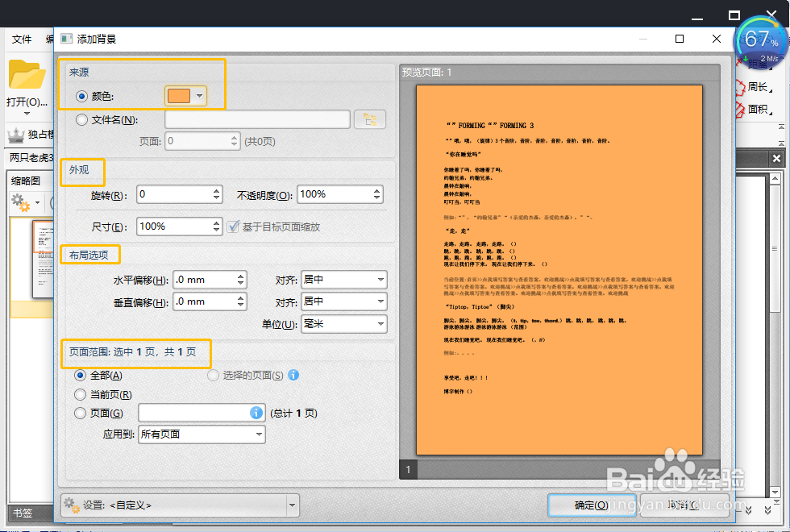Image resolution: width=790 pixels, height=532 pixels.
Task: Click the 垂直偏移 .0 mm field
Action: 204,301
